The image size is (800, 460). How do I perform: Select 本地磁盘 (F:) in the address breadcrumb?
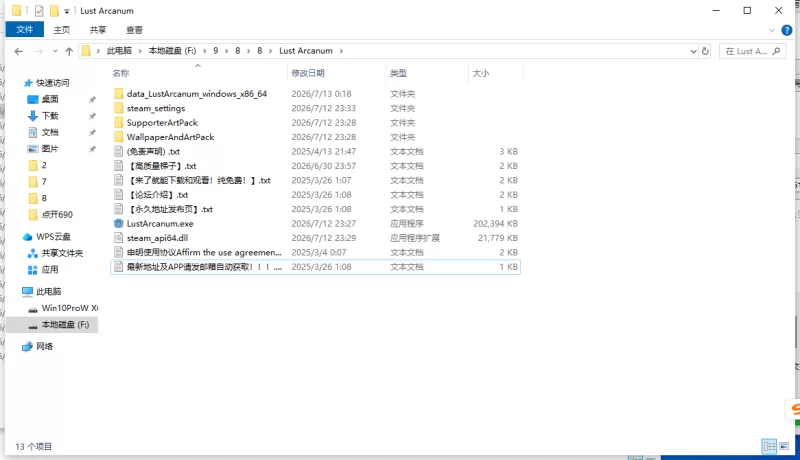point(172,50)
